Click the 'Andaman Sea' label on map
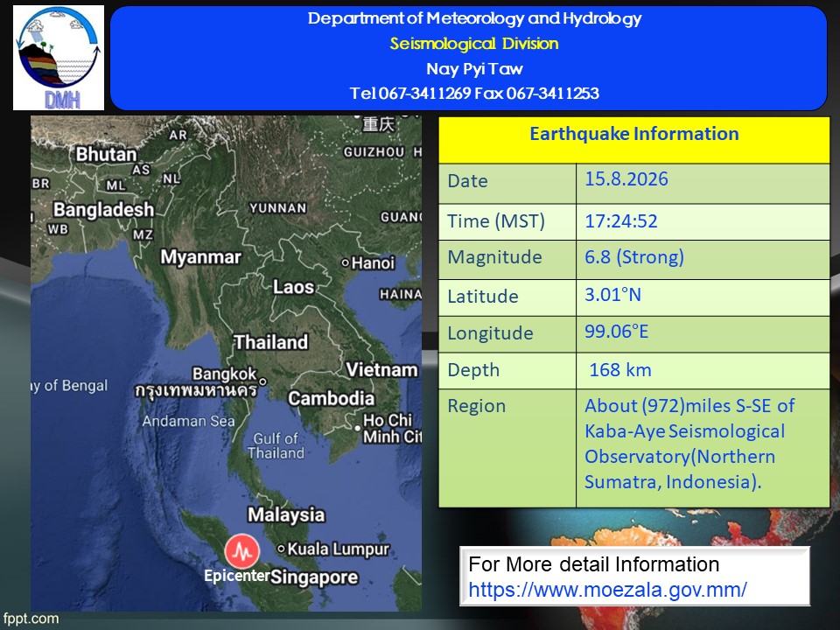Screen dimensions: 840x630 (189, 421)
